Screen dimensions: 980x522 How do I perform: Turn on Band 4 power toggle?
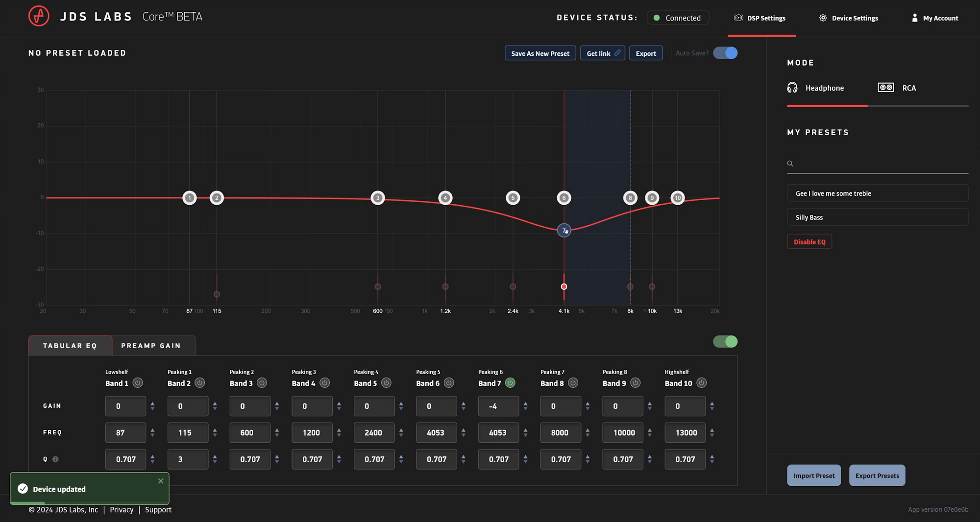324,383
